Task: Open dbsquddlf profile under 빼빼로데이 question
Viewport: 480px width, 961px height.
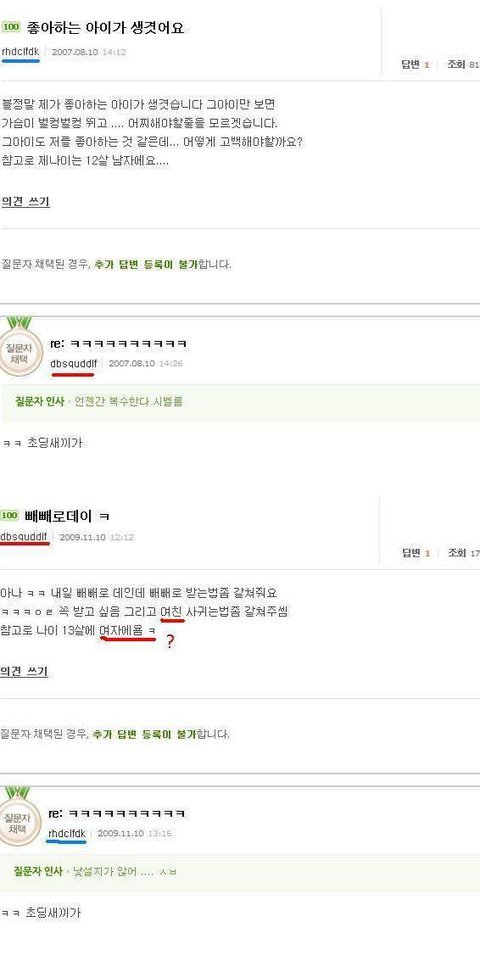Action: (x=24, y=537)
